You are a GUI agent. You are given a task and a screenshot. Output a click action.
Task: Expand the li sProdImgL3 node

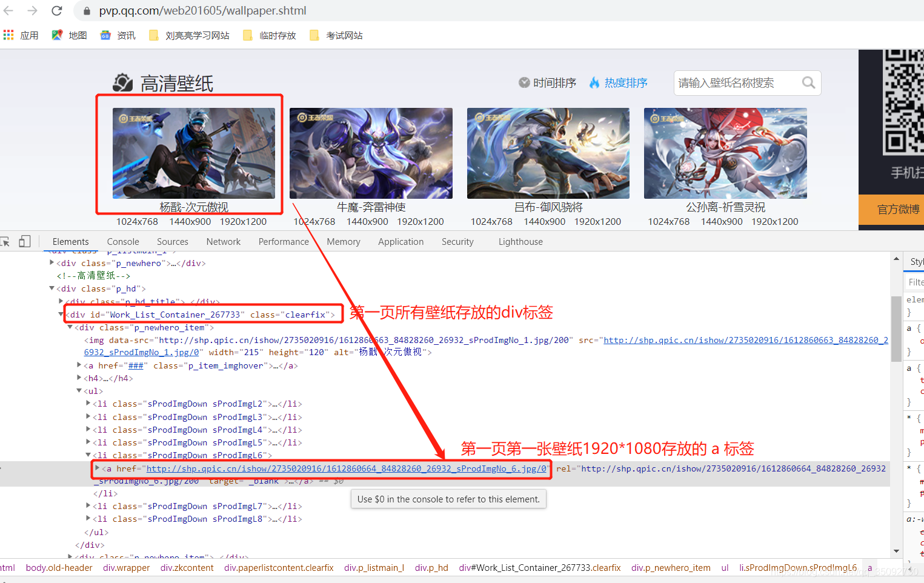(88, 417)
